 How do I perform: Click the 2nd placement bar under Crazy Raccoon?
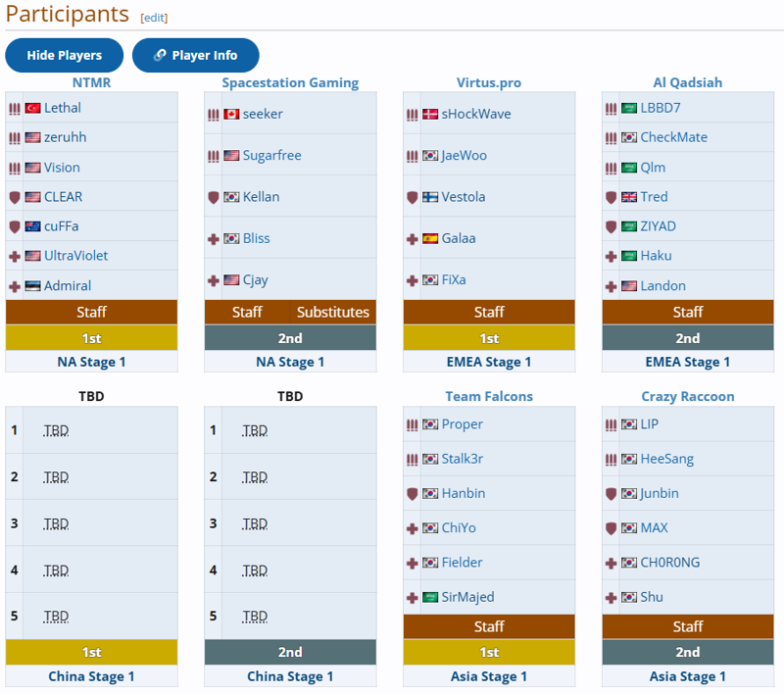coord(688,653)
